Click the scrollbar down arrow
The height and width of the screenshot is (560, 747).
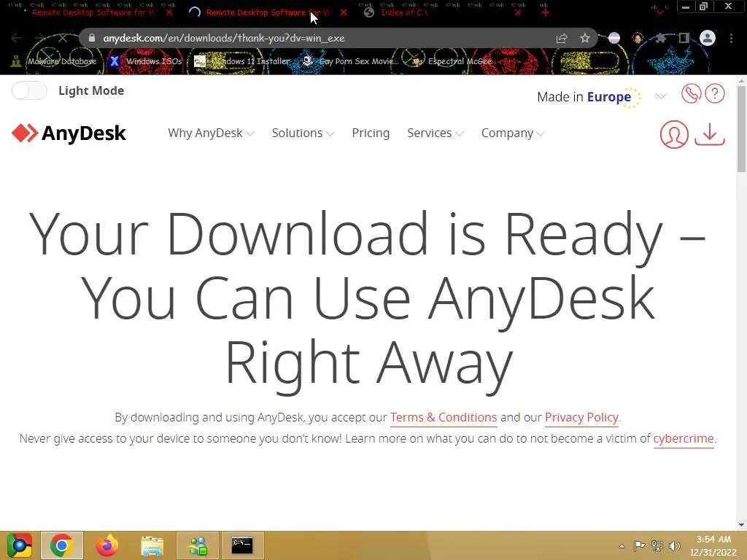[x=741, y=525]
